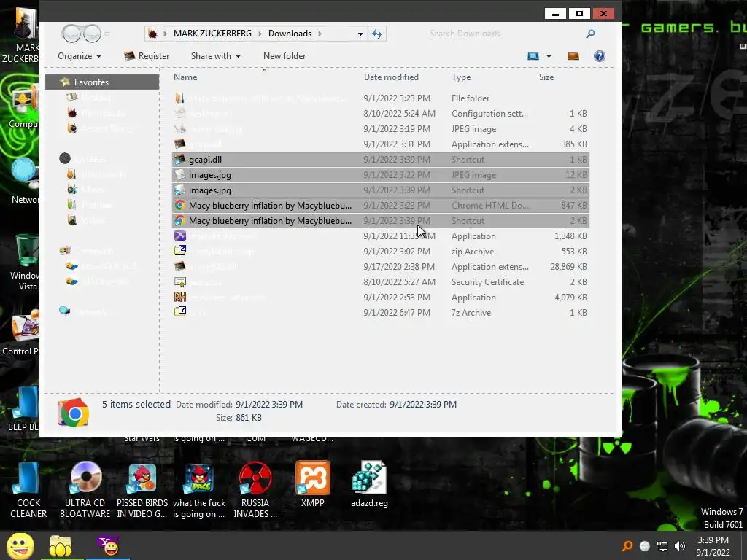
Task: Select the PISSED BIRDS IN VIDEO G... desktop icon
Action: (142, 490)
